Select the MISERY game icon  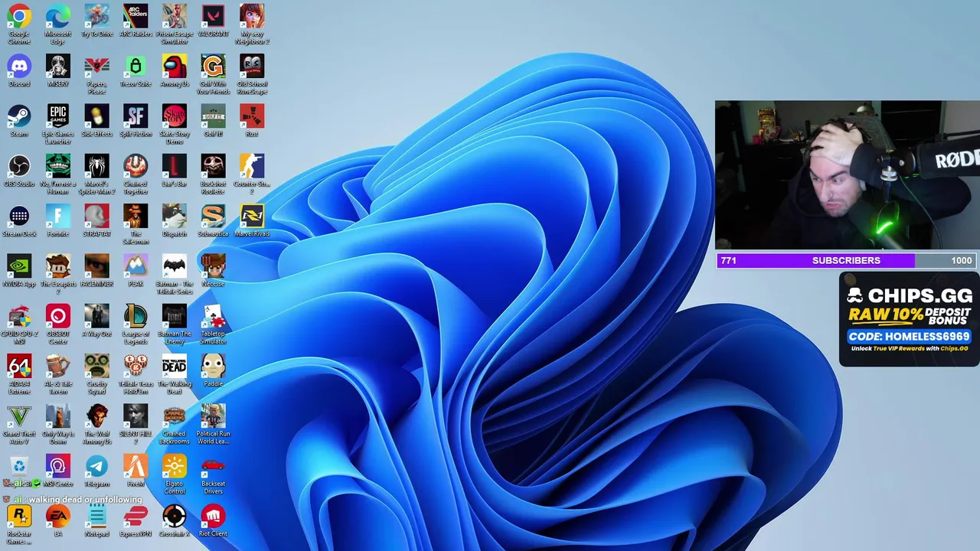click(58, 66)
